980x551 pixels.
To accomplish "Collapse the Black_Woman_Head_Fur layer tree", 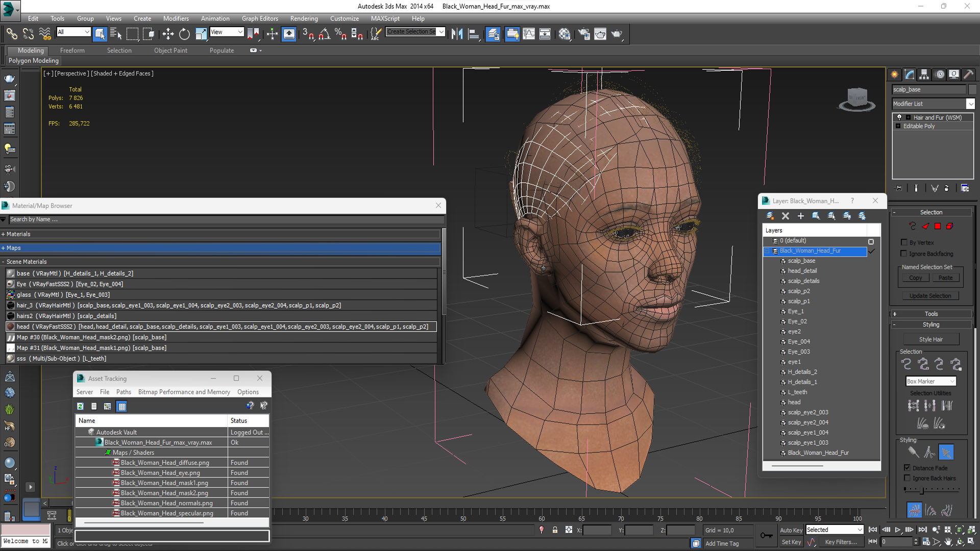I will [x=767, y=251].
